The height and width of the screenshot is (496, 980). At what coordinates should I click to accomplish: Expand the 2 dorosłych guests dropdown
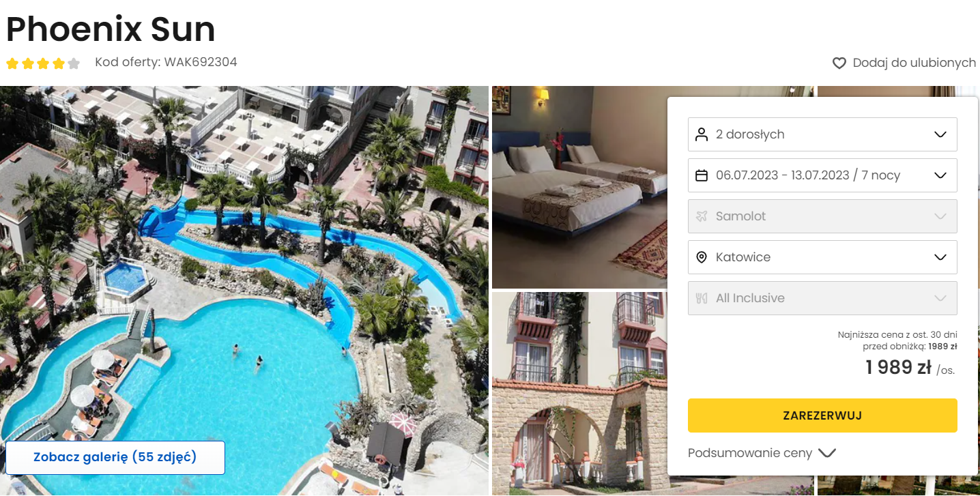[822, 134]
